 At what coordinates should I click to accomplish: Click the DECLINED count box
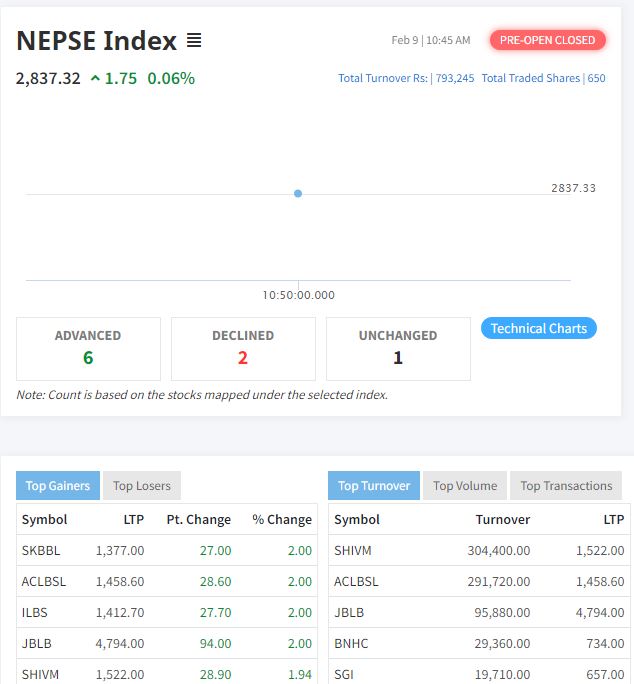pos(243,348)
